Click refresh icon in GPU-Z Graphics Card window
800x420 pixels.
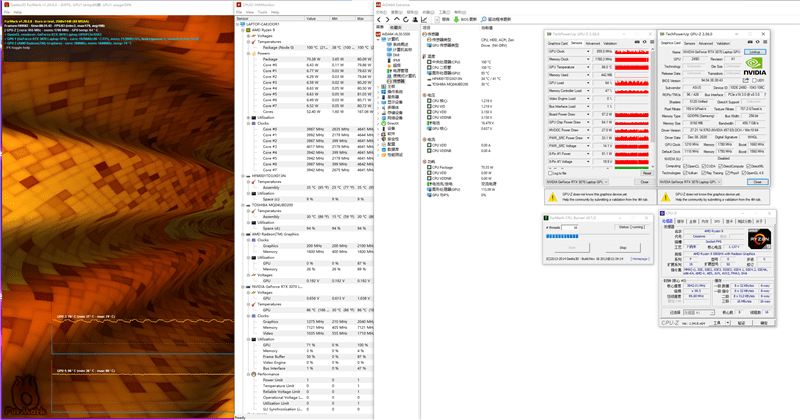757,42
